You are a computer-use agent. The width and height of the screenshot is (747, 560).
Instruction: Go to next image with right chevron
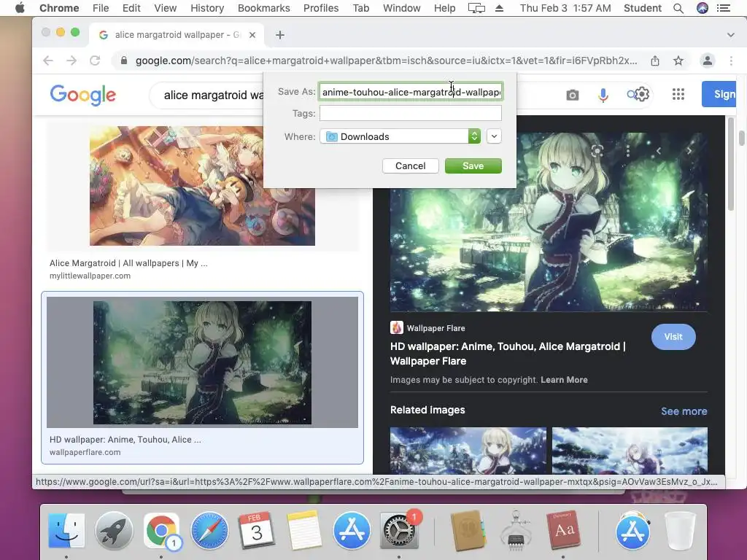point(689,151)
